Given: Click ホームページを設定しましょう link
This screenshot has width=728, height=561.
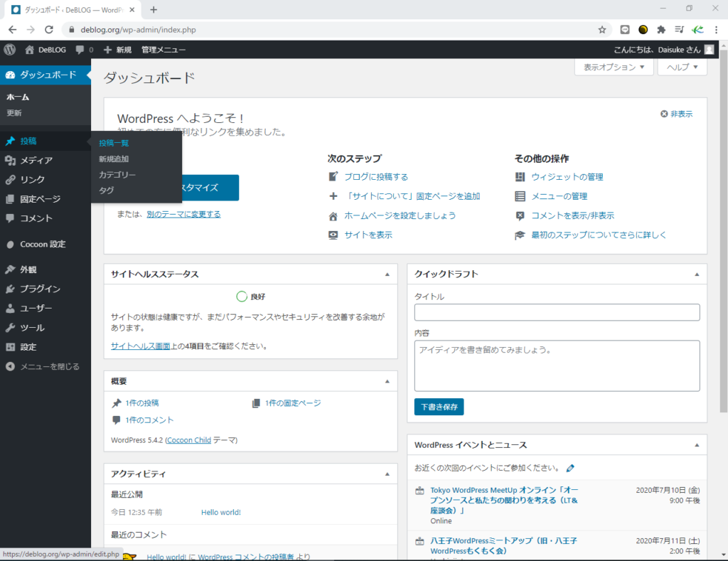Looking at the screenshot, I should (400, 216).
